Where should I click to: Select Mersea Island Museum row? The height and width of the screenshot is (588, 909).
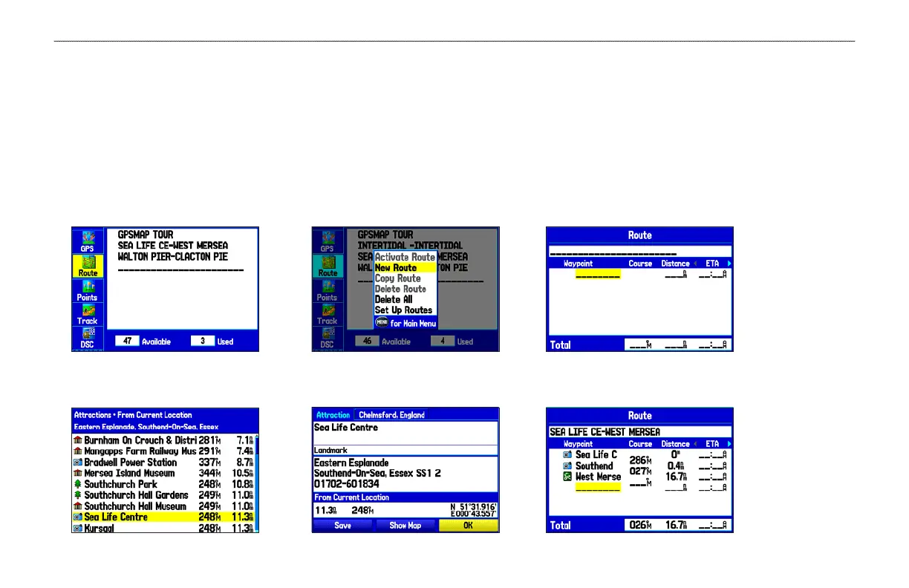(x=163, y=473)
